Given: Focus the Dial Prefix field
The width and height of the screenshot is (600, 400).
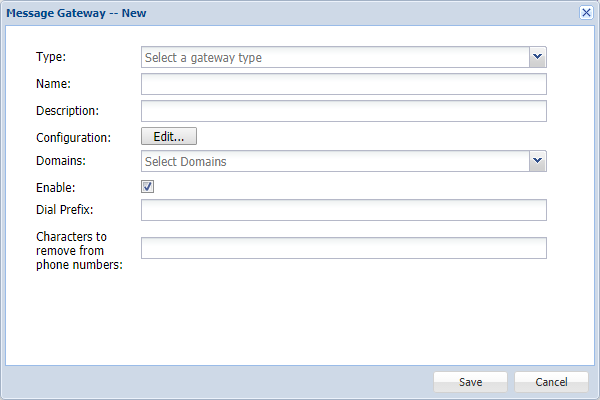Looking at the screenshot, I should [x=343, y=209].
